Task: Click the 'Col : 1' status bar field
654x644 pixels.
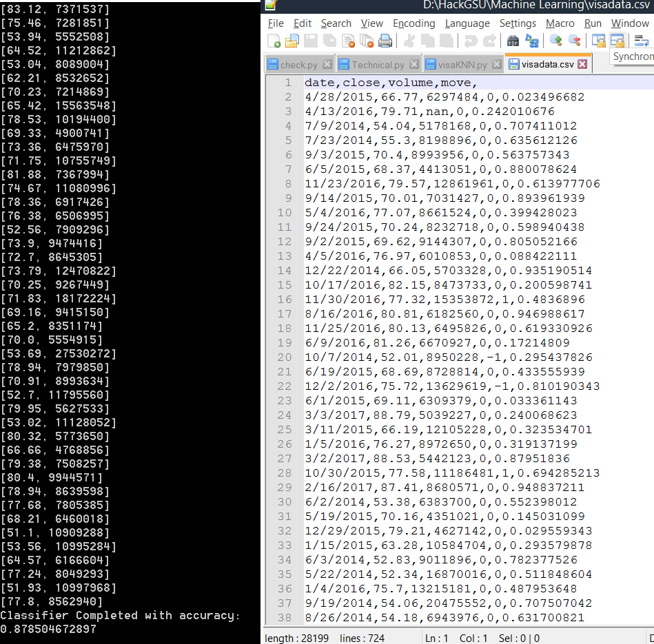Action: pos(473,638)
